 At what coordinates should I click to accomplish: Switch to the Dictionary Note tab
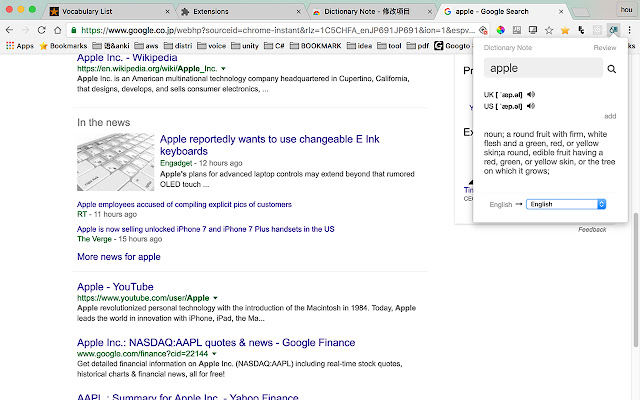(367, 11)
